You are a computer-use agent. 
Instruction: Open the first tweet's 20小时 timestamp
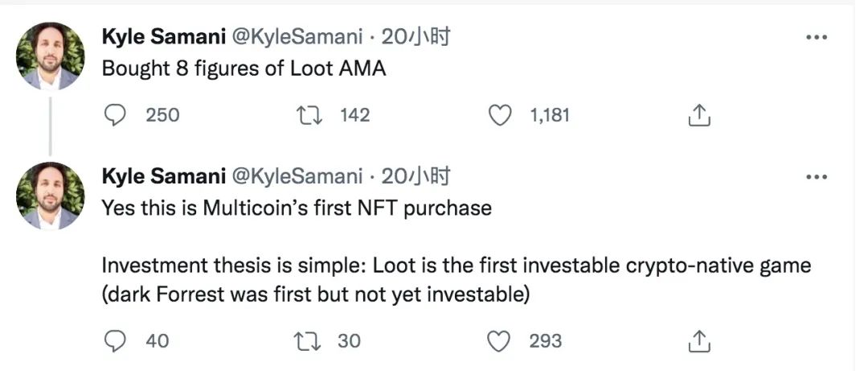(416, 36)
